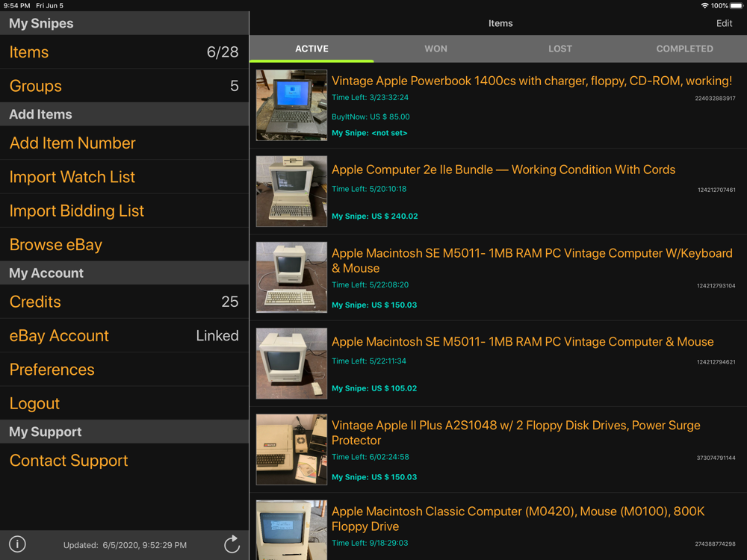Open the Groups list
This screenshot has width=747, height=560.
124,86
